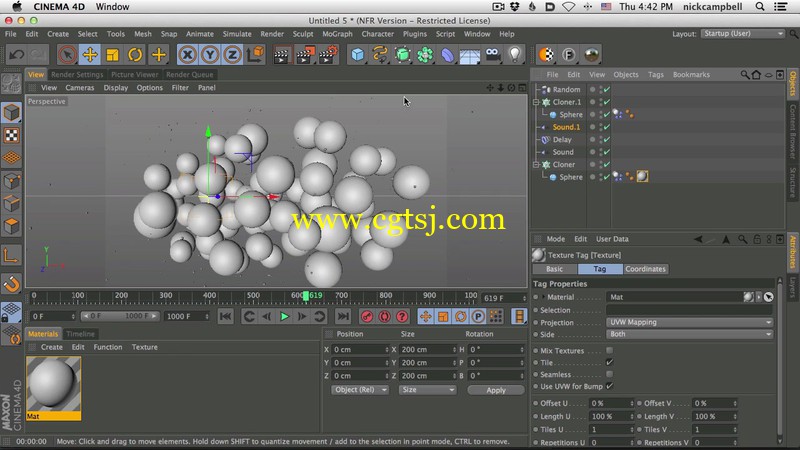This screenshot has height=450, width=800.
Task: Toggle the magnet Snap icon
Action: [11, 283]
